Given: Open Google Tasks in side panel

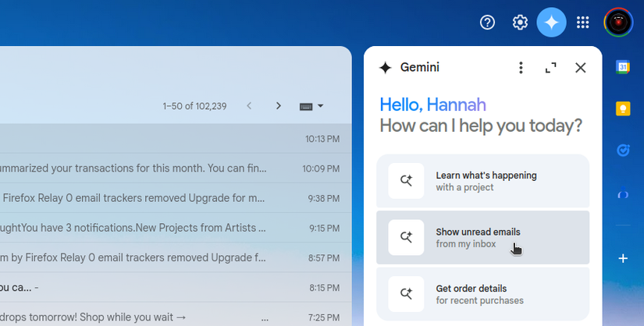Looking at the screenshot, I should [623, 151].
